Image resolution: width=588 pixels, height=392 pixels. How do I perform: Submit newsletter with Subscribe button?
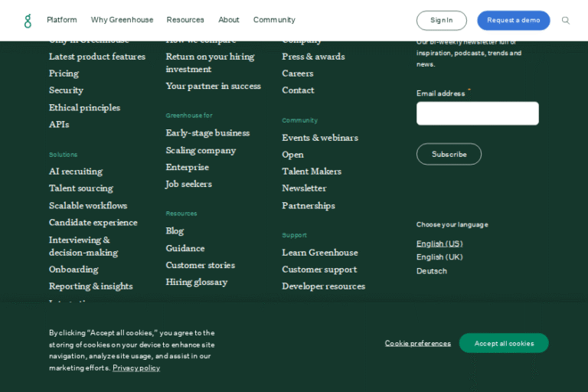click(449, 154)
